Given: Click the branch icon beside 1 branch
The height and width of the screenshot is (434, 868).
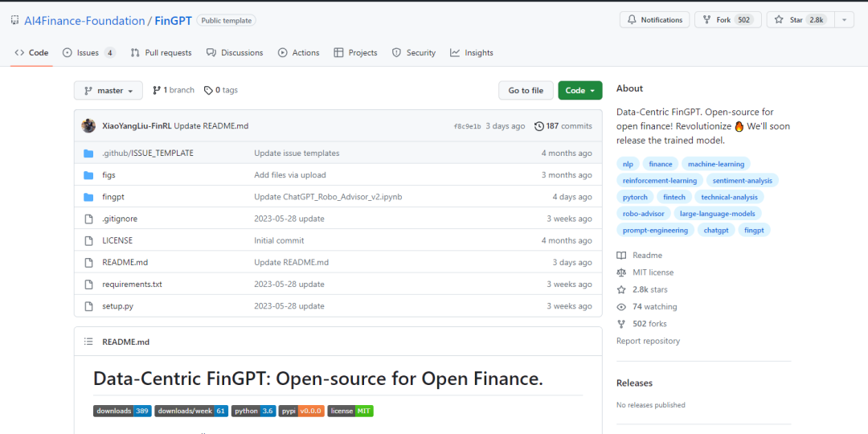Looking at the screenshot, I should tap(157, 90).
